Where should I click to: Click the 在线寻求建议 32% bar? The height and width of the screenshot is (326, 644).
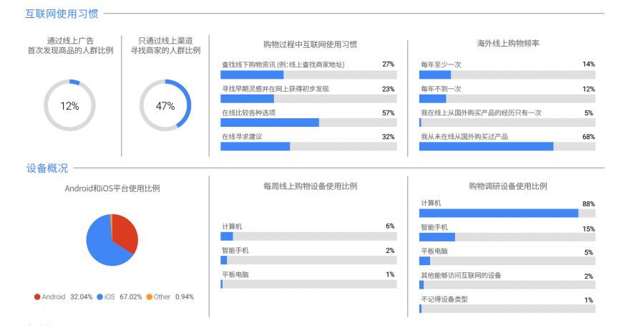pyautogui.click(x=308, y=146)
